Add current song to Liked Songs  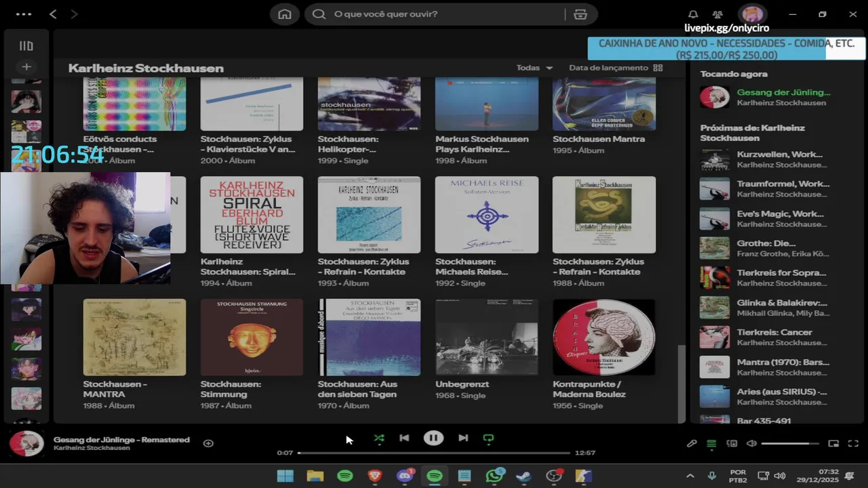click(x=208, y=443)
